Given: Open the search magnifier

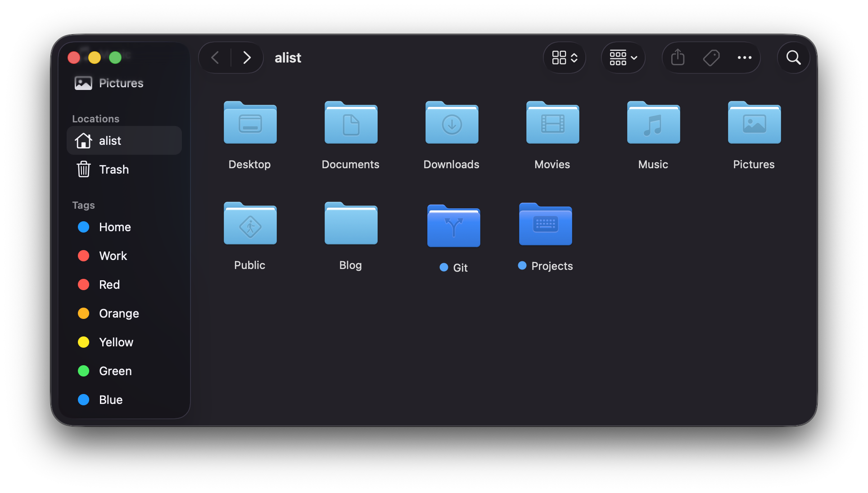Looking at the screenshot, I should tap(793, 58).
